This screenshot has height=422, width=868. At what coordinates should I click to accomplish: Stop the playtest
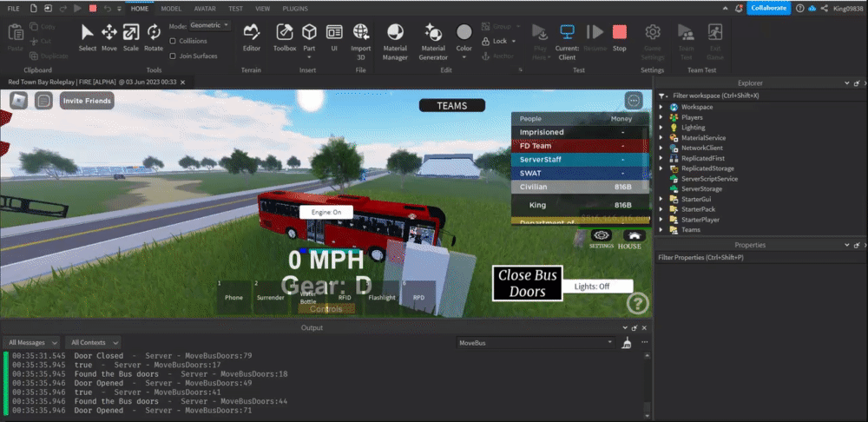click(620, 37)
